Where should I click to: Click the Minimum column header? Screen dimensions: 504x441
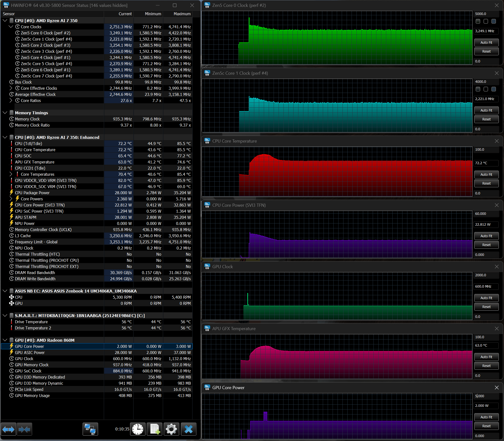pos(148,14)
